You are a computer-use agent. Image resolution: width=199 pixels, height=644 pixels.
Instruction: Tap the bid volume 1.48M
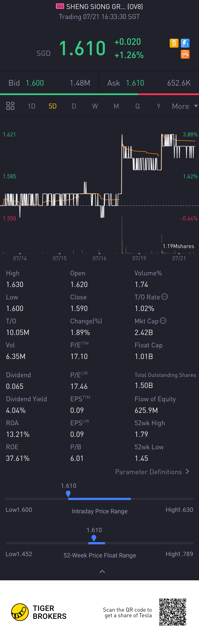pos(80,83)
